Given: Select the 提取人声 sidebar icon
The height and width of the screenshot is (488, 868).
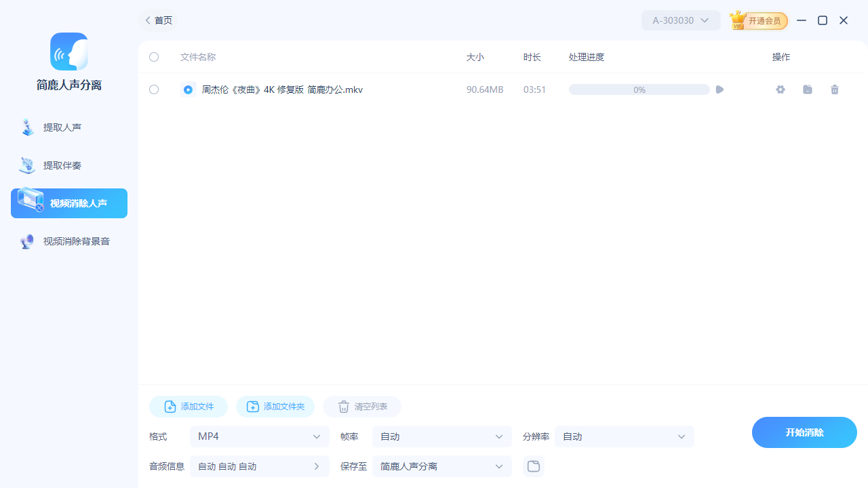Looking at the screenshot, I should (x=27, y=127).
